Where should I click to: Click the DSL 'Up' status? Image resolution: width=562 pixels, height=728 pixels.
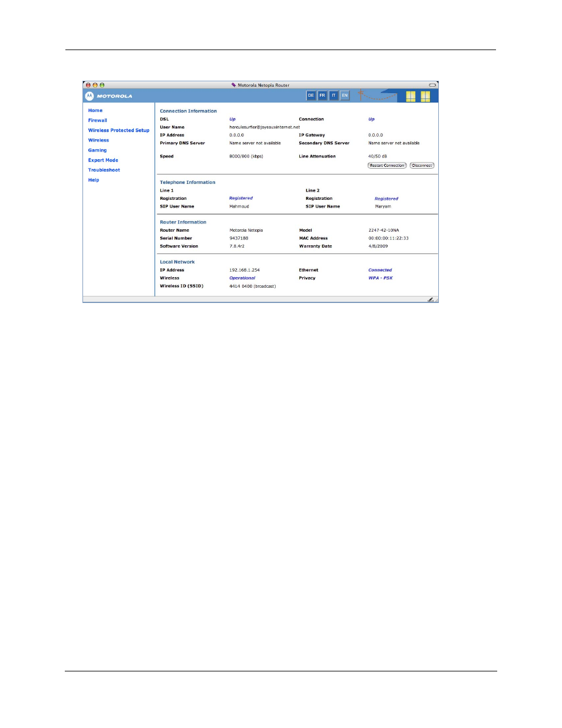pyautogui.click(x=233, y=119)
